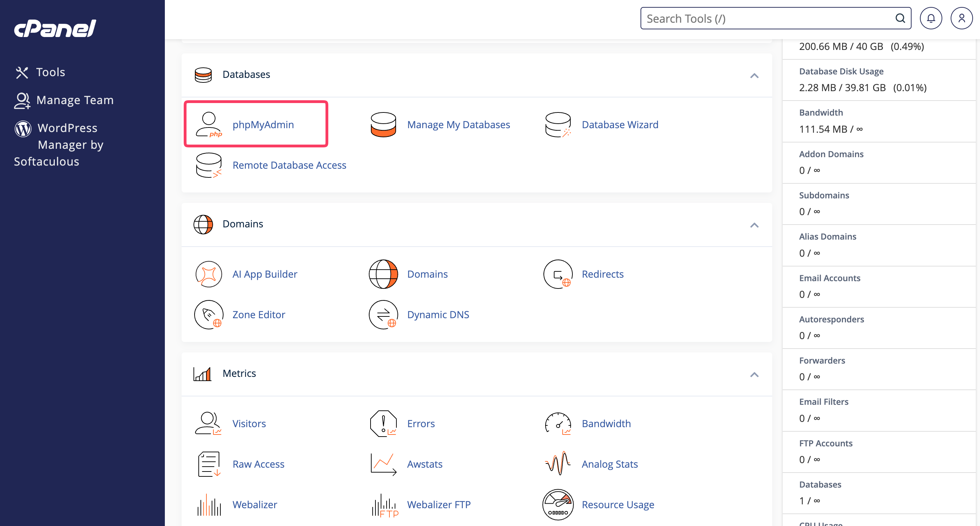
Task: Collapse the Databases section chevron
Action: 754,75
